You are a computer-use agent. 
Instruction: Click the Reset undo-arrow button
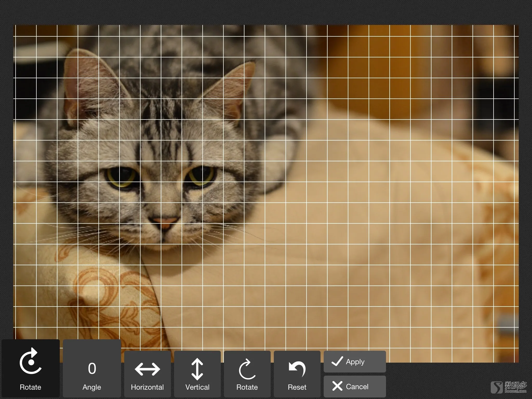tap(297, 374)
